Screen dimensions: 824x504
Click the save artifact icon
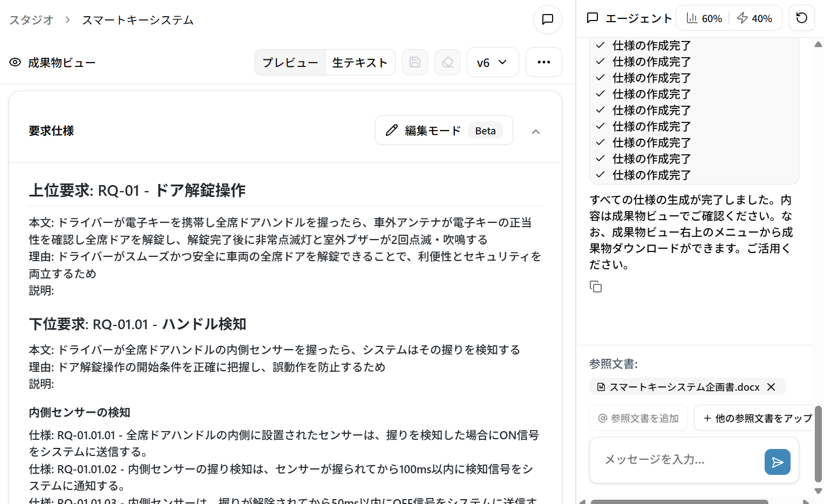(414, 62)
